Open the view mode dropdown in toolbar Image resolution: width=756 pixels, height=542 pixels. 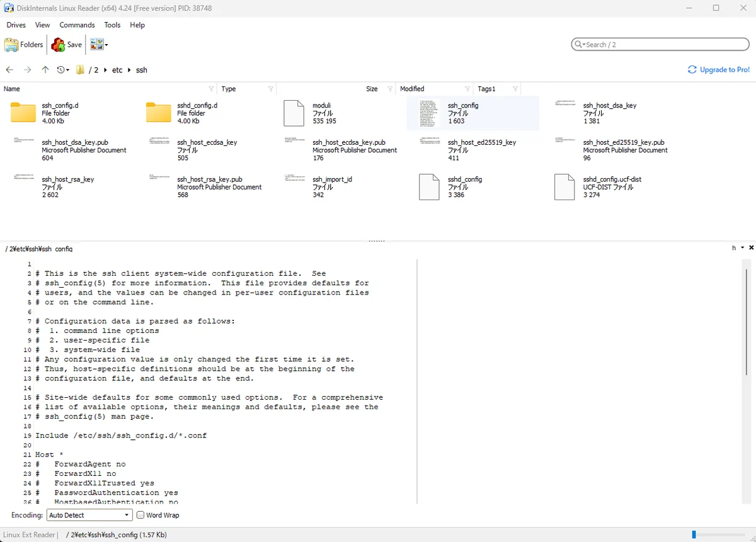pos(99,45)
